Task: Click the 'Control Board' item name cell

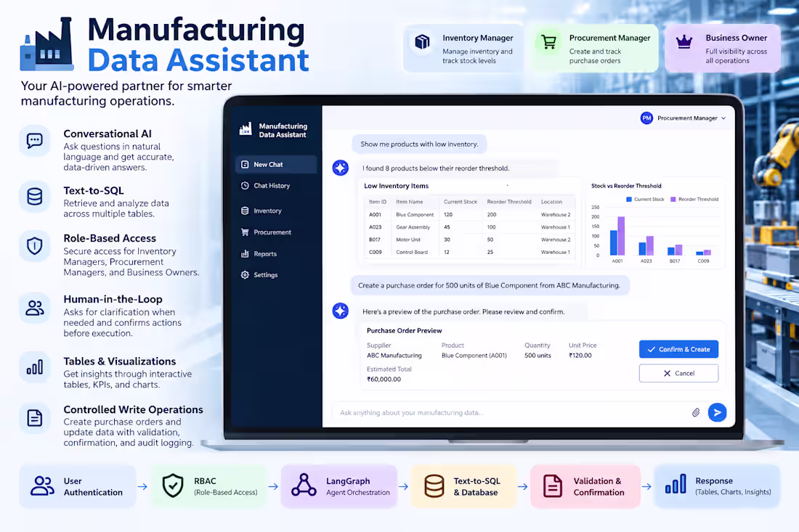Action: 412,252
